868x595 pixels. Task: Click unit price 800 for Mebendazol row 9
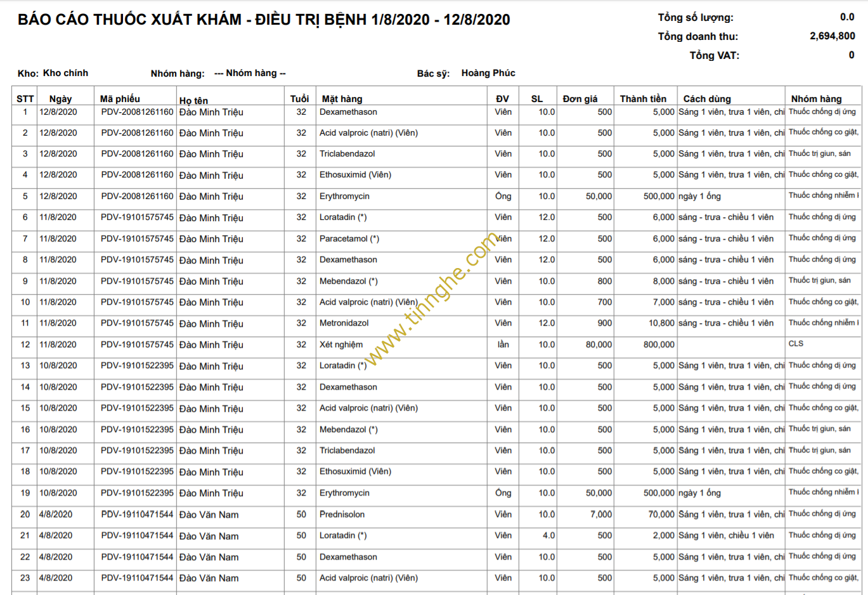604,281
